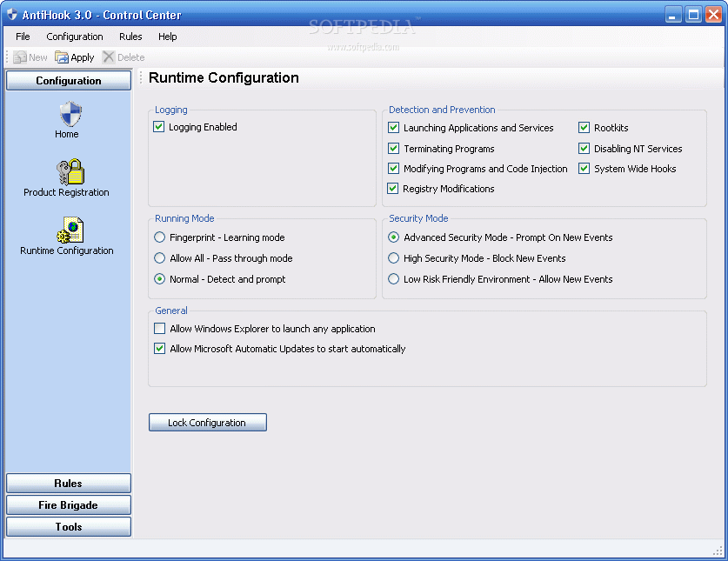Open the Configuration menu

[75, 37]
